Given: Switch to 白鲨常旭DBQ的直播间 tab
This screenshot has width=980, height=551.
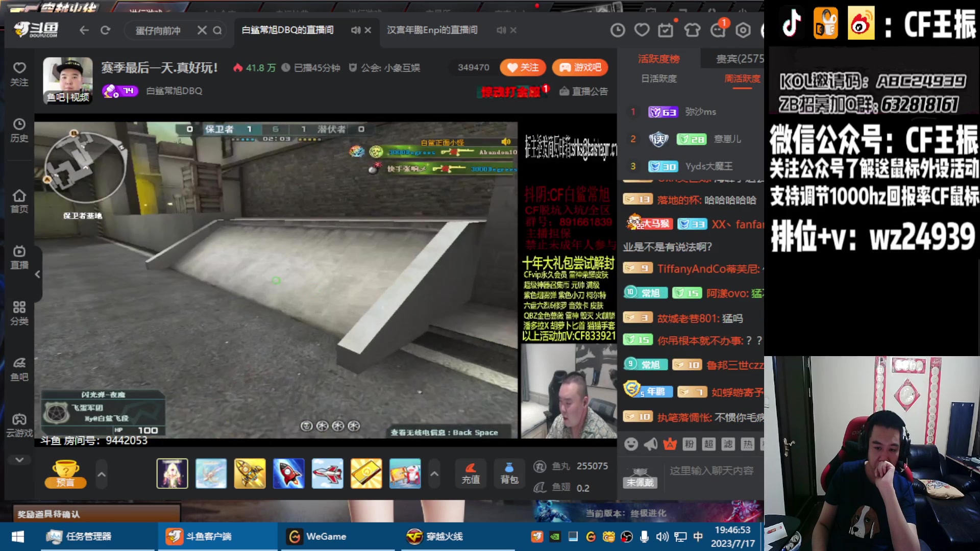Looking at the screenshot, I should point(287,30).
